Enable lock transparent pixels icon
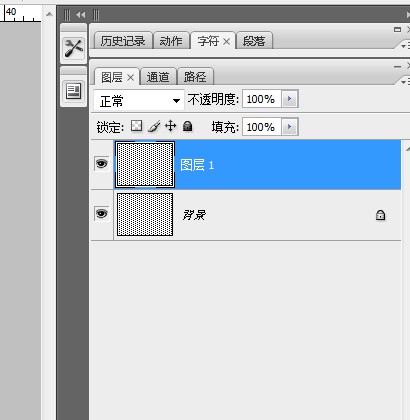 point(137,126)
